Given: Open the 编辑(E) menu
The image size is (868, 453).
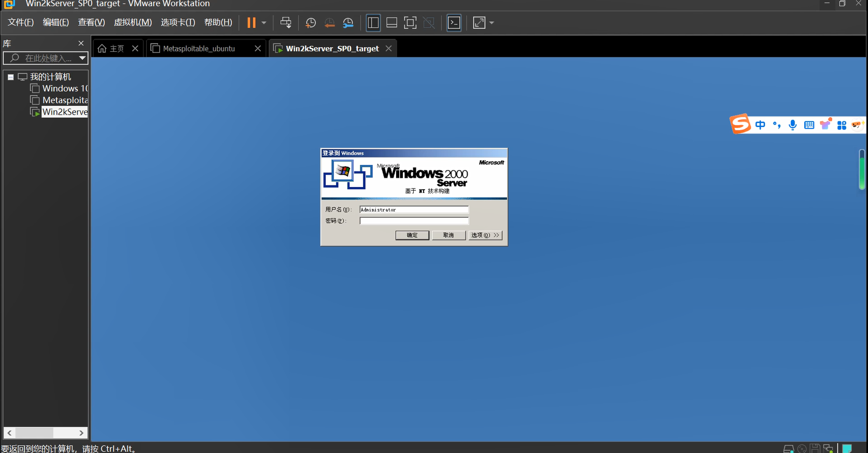Looking at the screenshot, I should pos(55,22).
